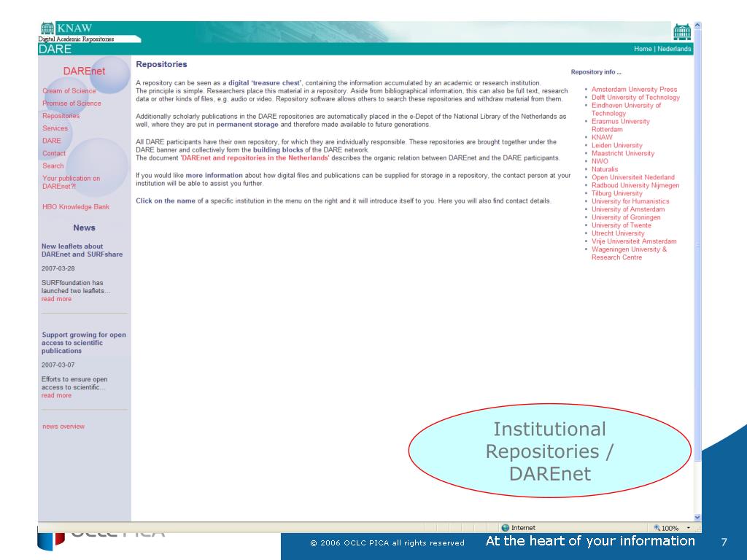Click the date 2007-03-28 in news
The image size is (747, 560).
point(58,268)
